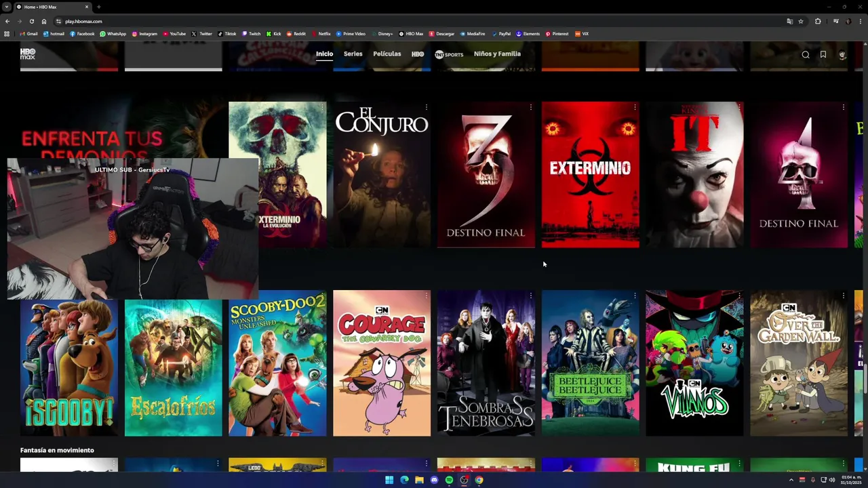This screenshot has height=488, width=868.
Task: Show hidden system tray icons
Action: tap(791, 480)
